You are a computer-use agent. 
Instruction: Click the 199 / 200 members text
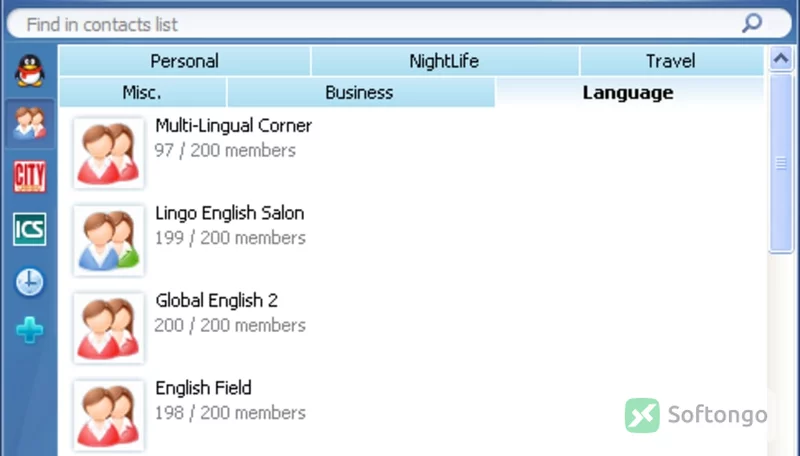tap(230, 238)
